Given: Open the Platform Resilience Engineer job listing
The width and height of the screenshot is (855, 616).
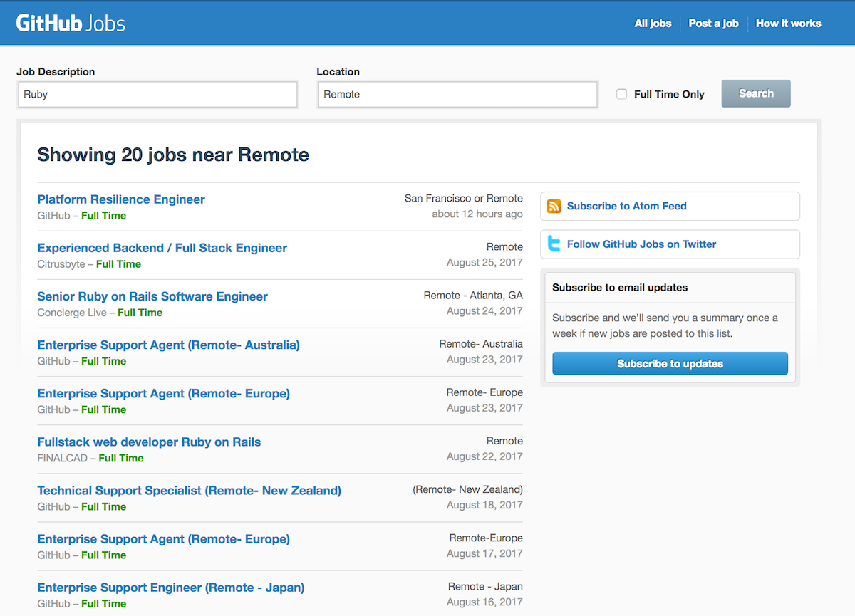Looking at the screenshot, I should click(121, 199).
